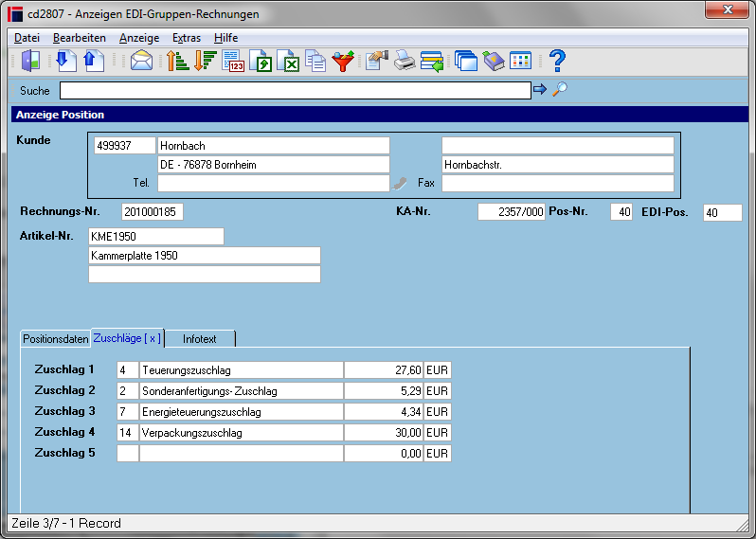Click the magnifier search icon
756x539 pixels.
pyautogui.click(x=560, y=89)
